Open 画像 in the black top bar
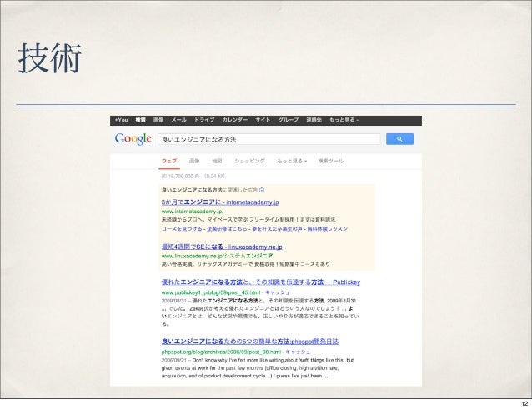 point(158,120)
